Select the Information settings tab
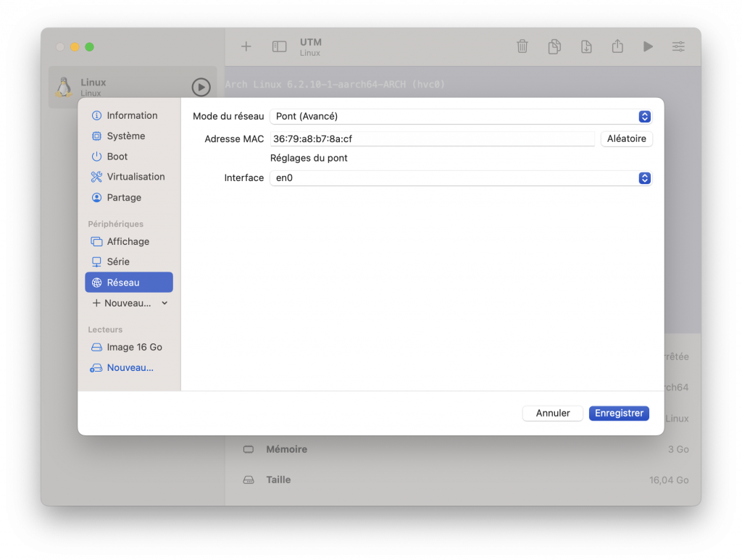 click(x=129, y=115)
